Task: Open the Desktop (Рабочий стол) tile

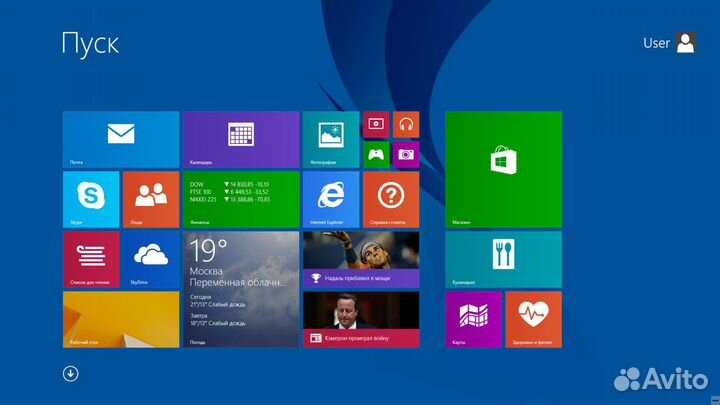Action: (121, 320)
